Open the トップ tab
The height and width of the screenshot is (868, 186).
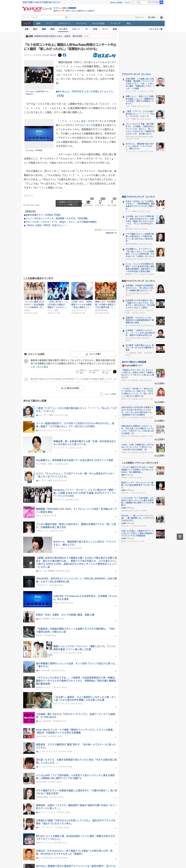point(27,24)
